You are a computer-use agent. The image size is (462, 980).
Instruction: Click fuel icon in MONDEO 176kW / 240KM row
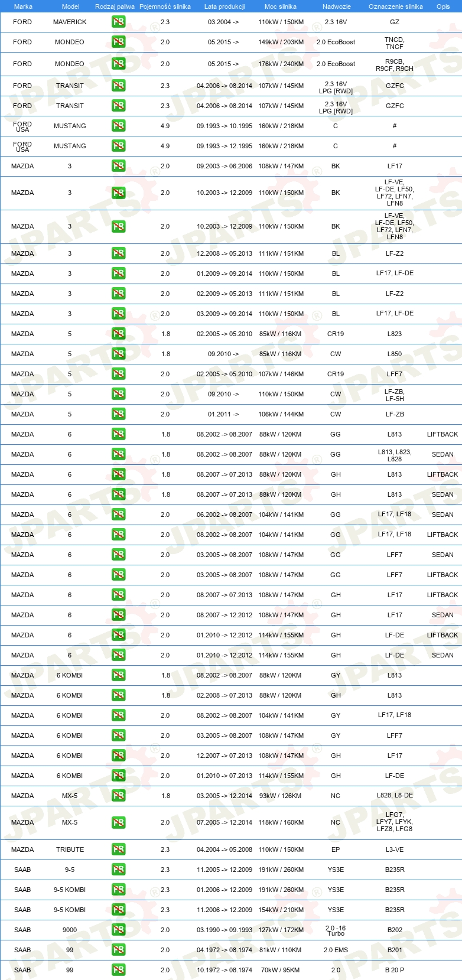[x=118, y=64]
